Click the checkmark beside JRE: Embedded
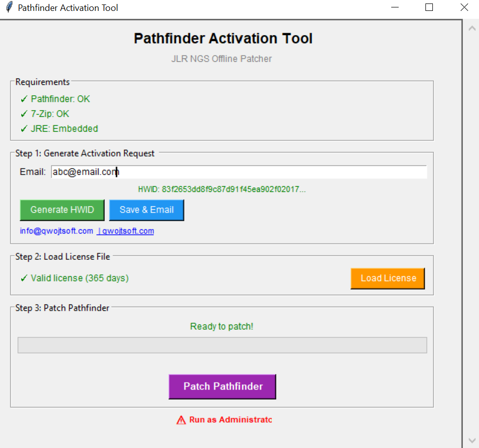This screenshot has width=479, height=448. [x=23, y=129]
